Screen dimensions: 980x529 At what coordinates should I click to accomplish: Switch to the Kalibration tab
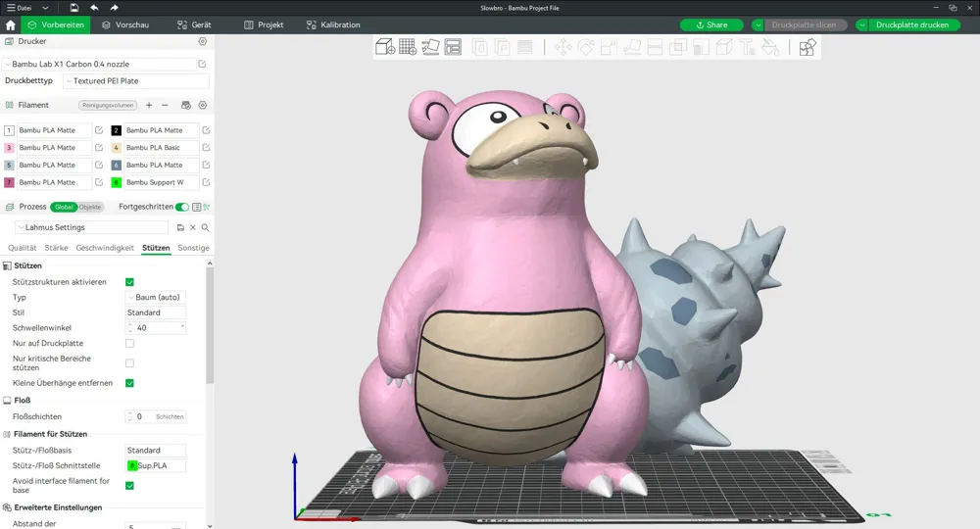click(333, 25)
